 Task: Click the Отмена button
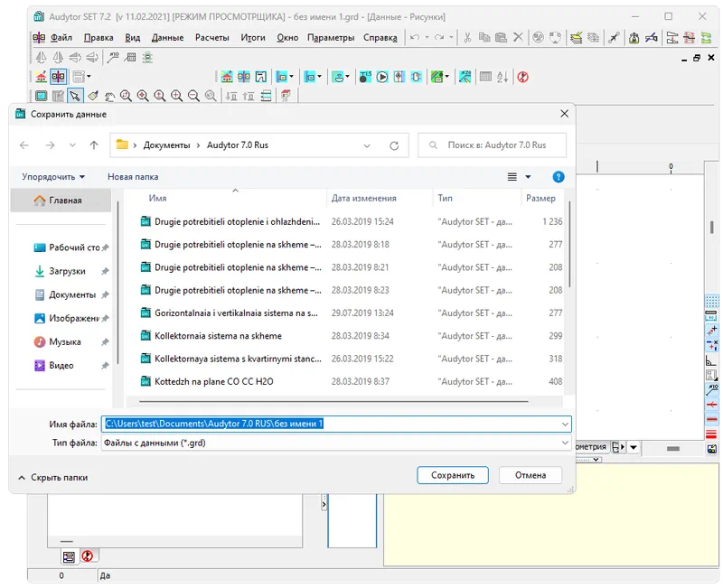point(531,475)
